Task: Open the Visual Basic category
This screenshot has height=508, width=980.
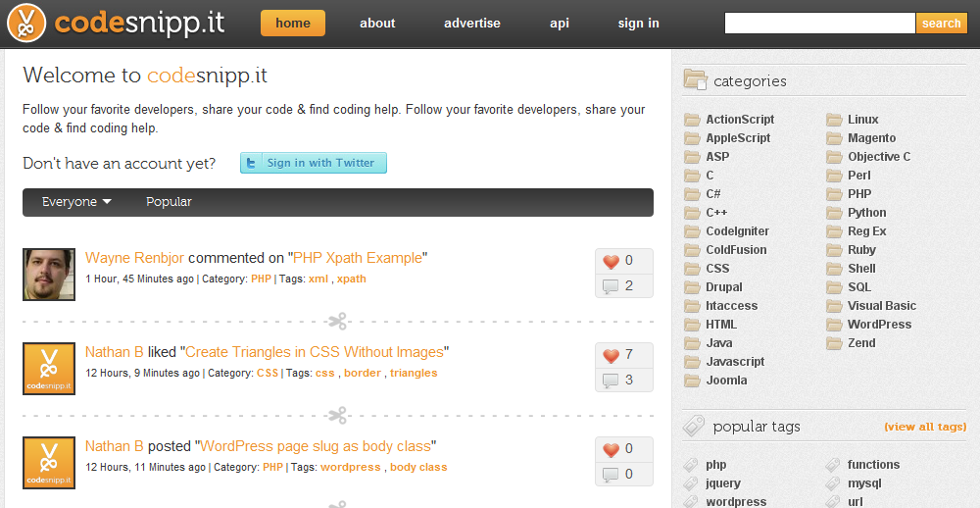Action: point(882,306)
